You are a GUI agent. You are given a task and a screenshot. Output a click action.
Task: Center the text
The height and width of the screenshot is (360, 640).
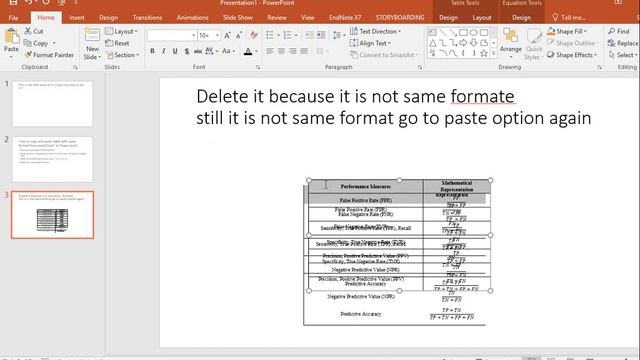(281, 51)
